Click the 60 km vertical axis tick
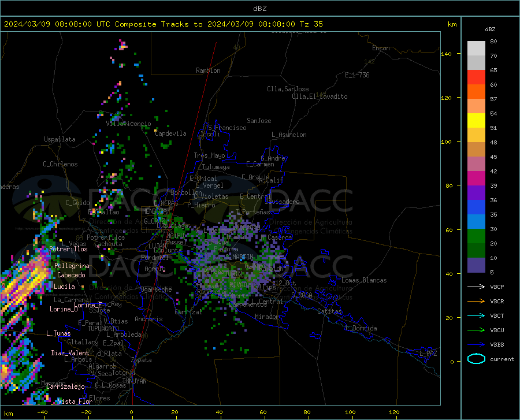The height and width of the screenshot is (420, 520). point(449,230)
